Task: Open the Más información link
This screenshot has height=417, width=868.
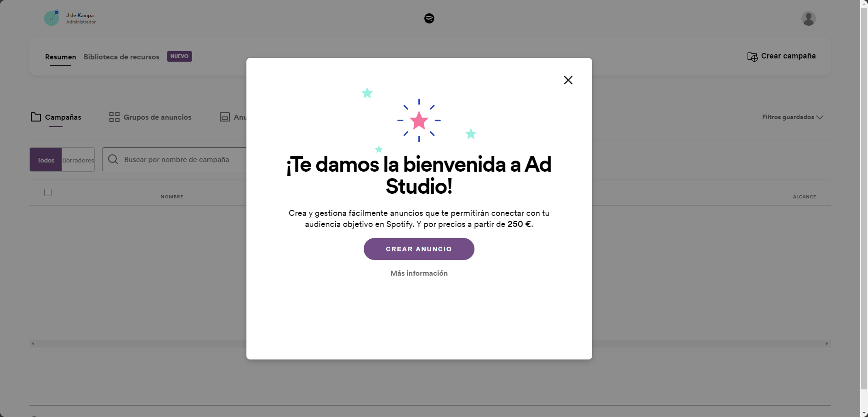Action: pyautogui.click(x=418, y=273)
